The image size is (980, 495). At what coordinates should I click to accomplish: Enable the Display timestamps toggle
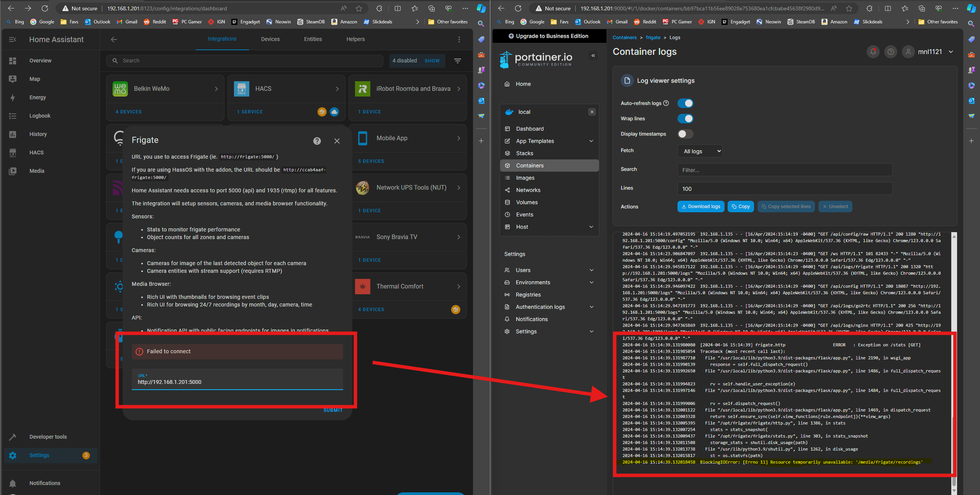(685, 134)
